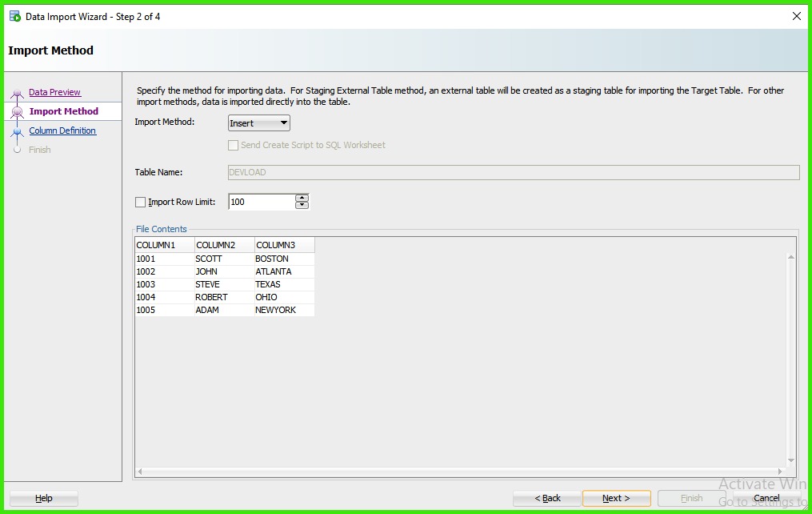
Task: Click the Table Name field DEVLOAD
Action: coord(514,173)
